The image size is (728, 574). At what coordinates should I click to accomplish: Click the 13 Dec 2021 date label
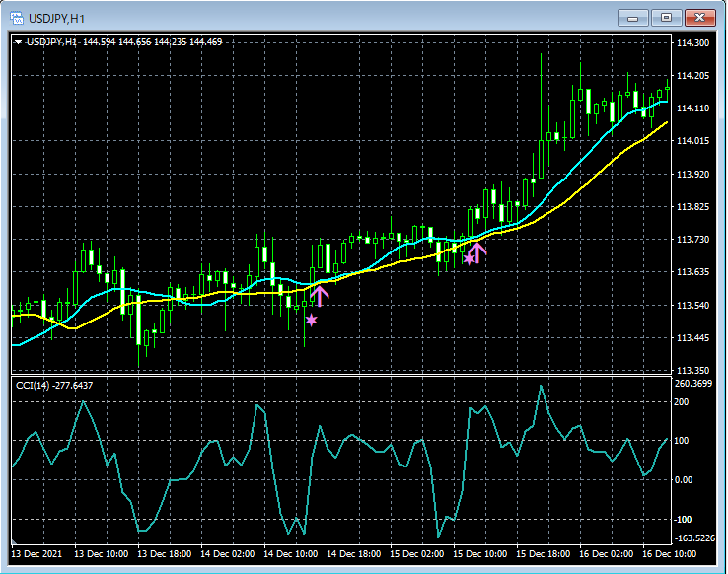(x=36, y=555)
